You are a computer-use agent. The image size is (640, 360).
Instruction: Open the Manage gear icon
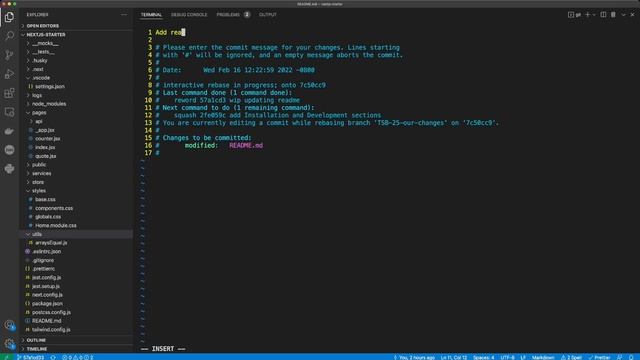[9, 344]
